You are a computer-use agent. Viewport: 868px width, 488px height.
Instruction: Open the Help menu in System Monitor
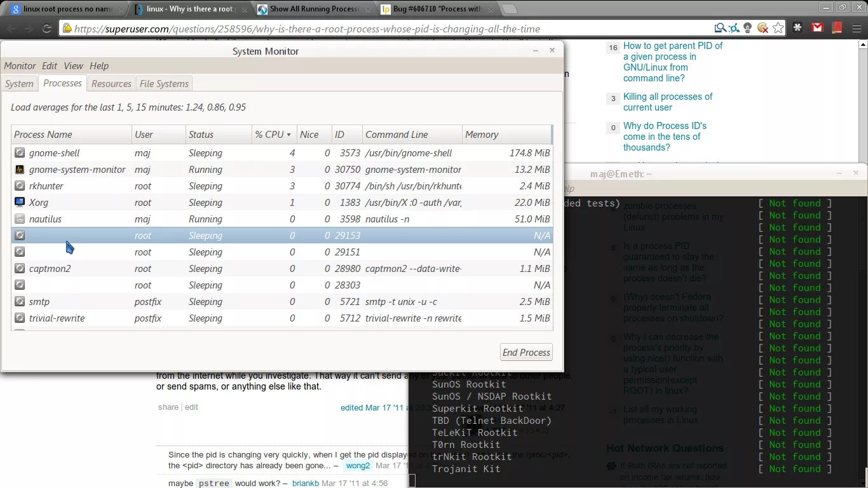98,65
